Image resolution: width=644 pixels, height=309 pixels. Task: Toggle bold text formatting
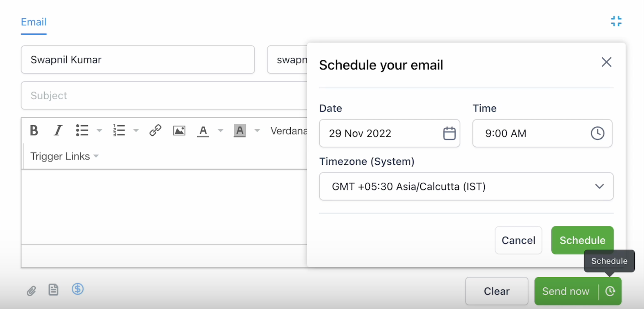click(34, 130)
